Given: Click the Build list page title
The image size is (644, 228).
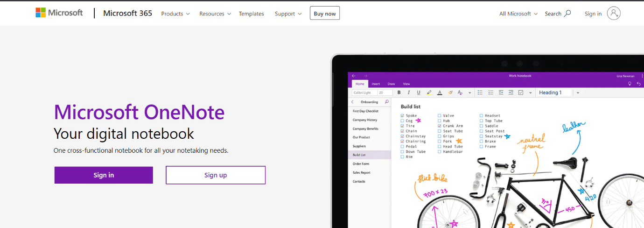Looking at the screenshot, I should tap(411, 107).
